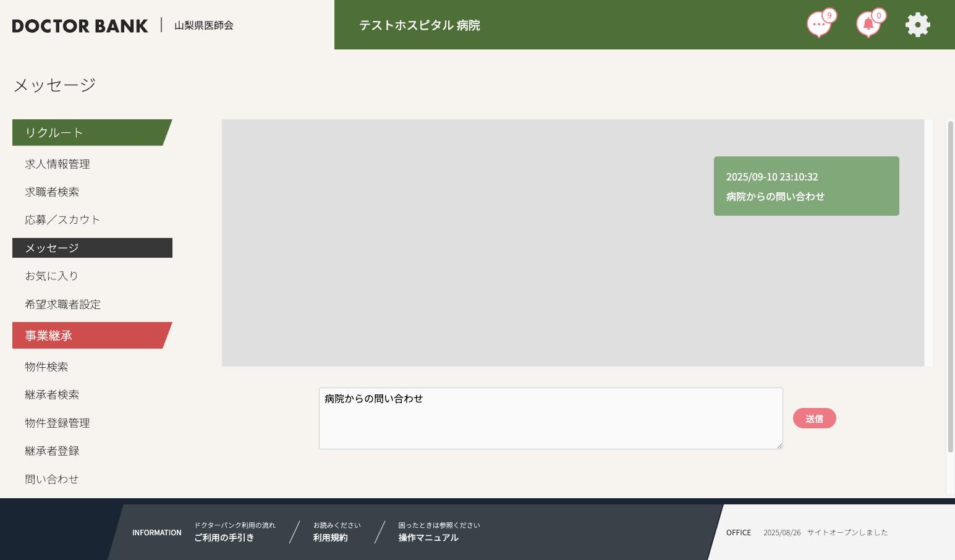Open the notifications bell icon
The image size is (955, 560).
pos(868,25)
